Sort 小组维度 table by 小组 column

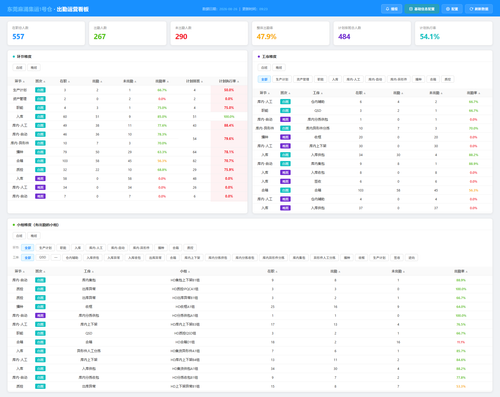[x=185, y=271]
